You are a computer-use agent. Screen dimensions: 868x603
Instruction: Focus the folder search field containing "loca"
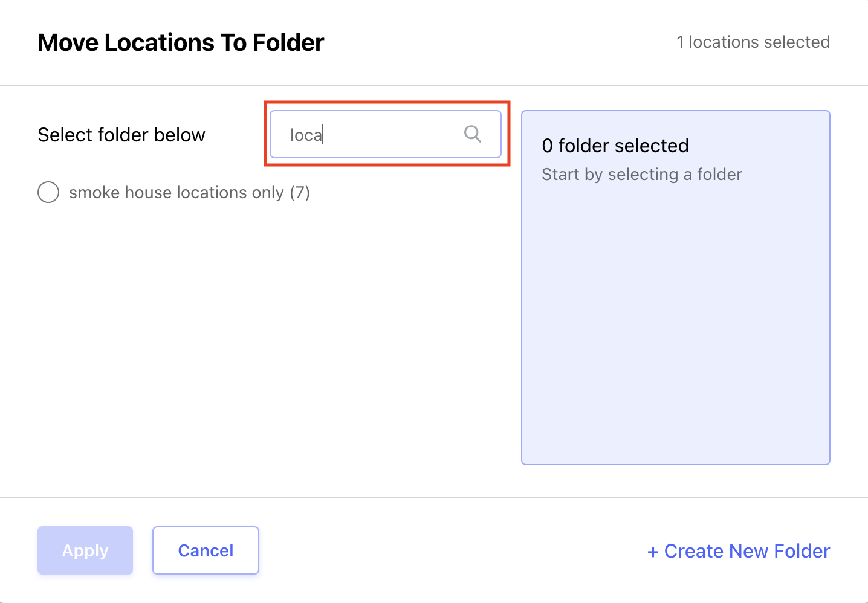tap(386, 134)
